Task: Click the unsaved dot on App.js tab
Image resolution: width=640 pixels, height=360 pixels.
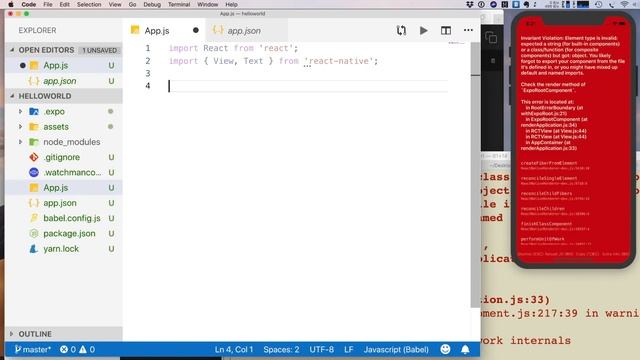Action: (x=196, y=30)
